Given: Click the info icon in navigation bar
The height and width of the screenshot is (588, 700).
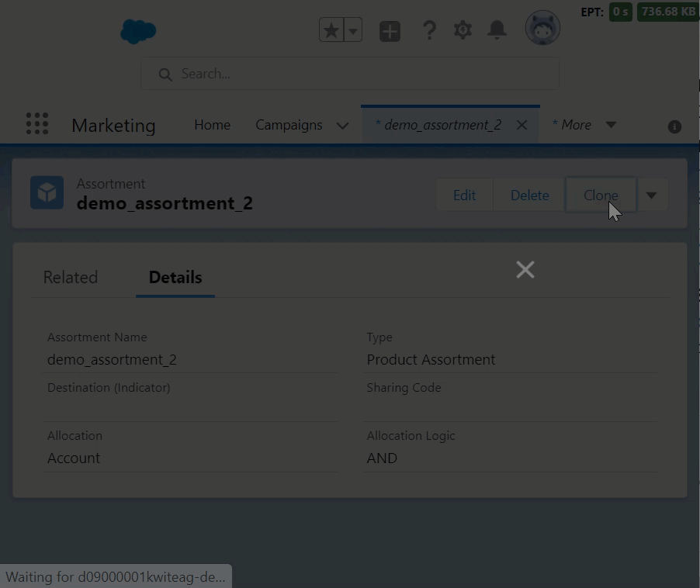Looking at the screenshot, I should [674, 126].
